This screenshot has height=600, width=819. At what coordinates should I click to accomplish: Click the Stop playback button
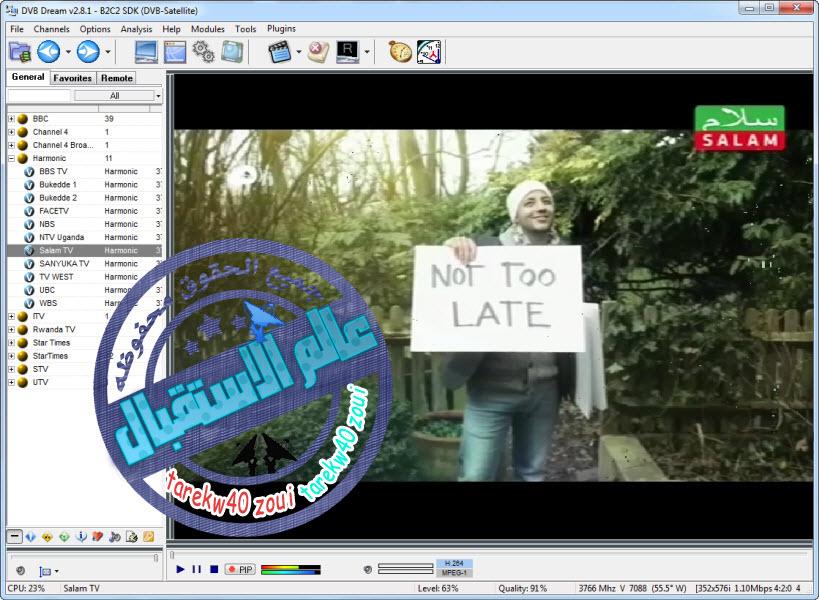coord(214,569)
